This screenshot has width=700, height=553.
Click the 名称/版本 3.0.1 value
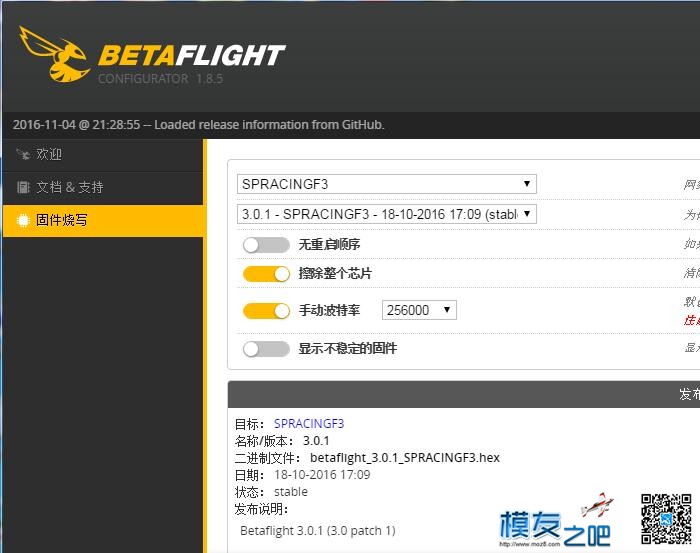pyautogui.click(x=316, y=441)
